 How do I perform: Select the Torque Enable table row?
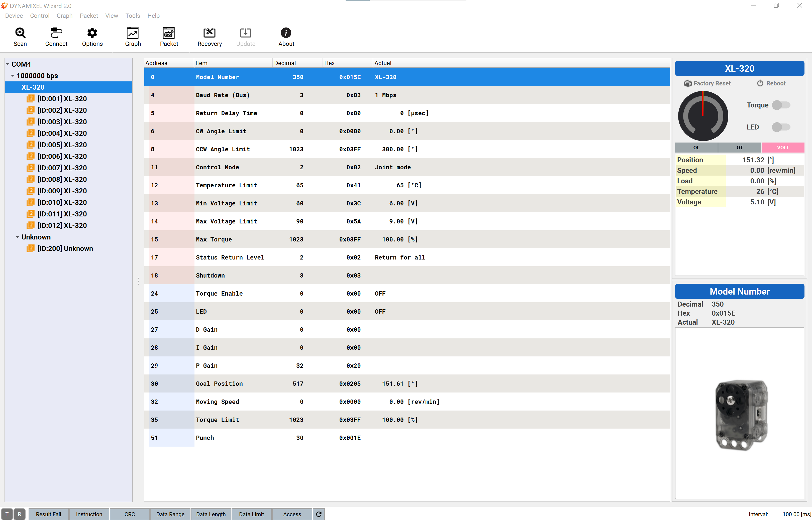407,293
